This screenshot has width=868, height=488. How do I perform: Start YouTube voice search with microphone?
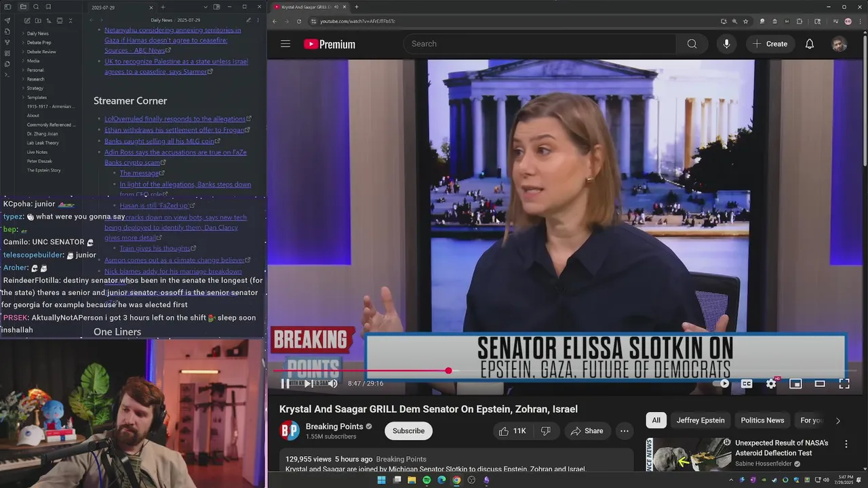[726, 44]
